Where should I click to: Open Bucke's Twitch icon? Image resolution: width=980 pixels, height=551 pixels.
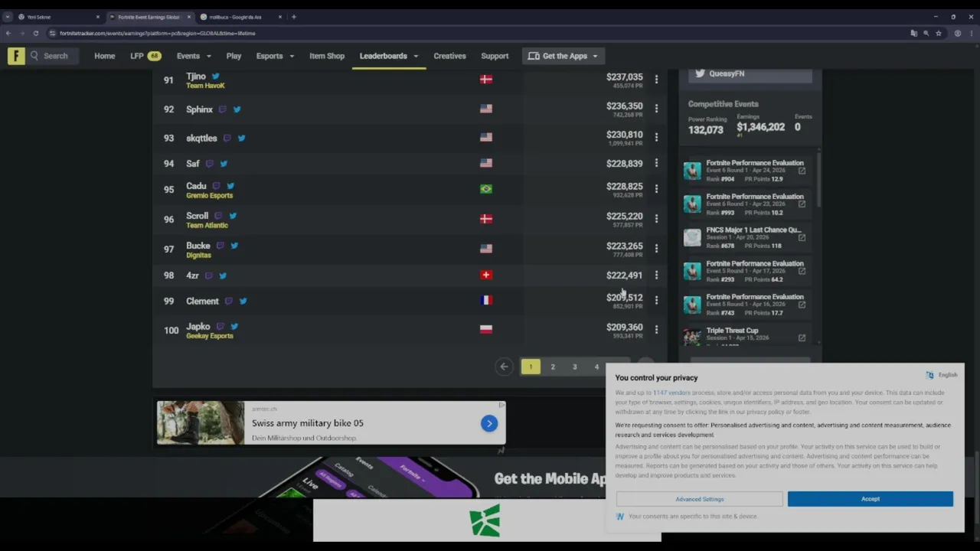(x=220, y=246)
